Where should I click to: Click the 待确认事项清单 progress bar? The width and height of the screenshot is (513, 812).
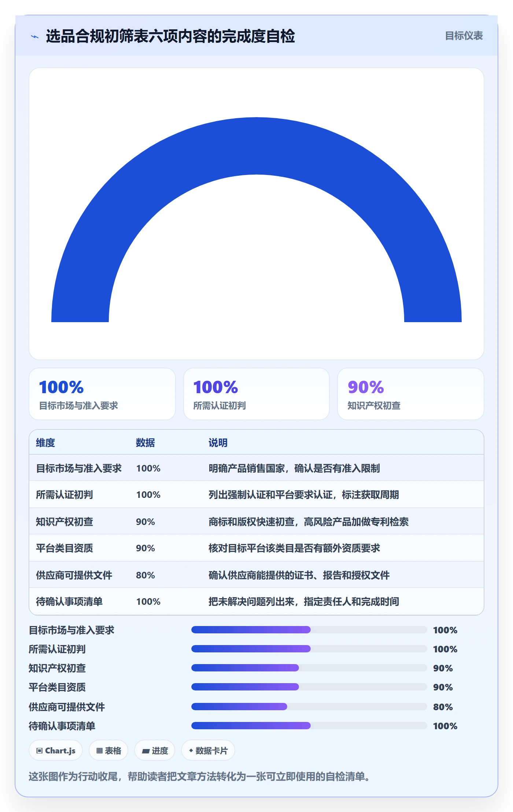(x=309, y=726)
